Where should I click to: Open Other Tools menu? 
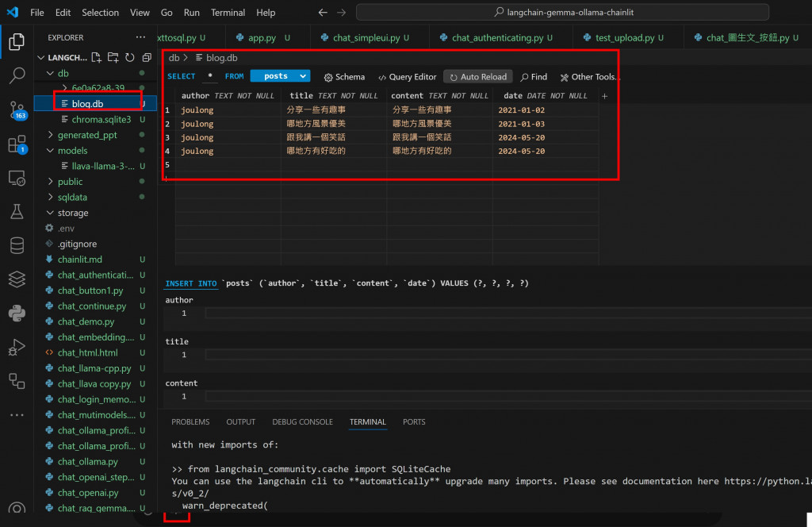click(x=589, y=77)
